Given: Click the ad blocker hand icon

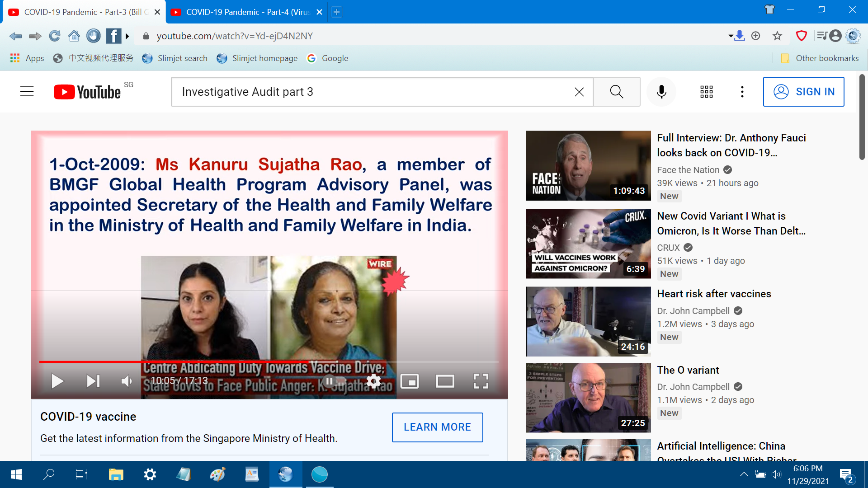Looking at the screenshot, I should coord(94,36).
